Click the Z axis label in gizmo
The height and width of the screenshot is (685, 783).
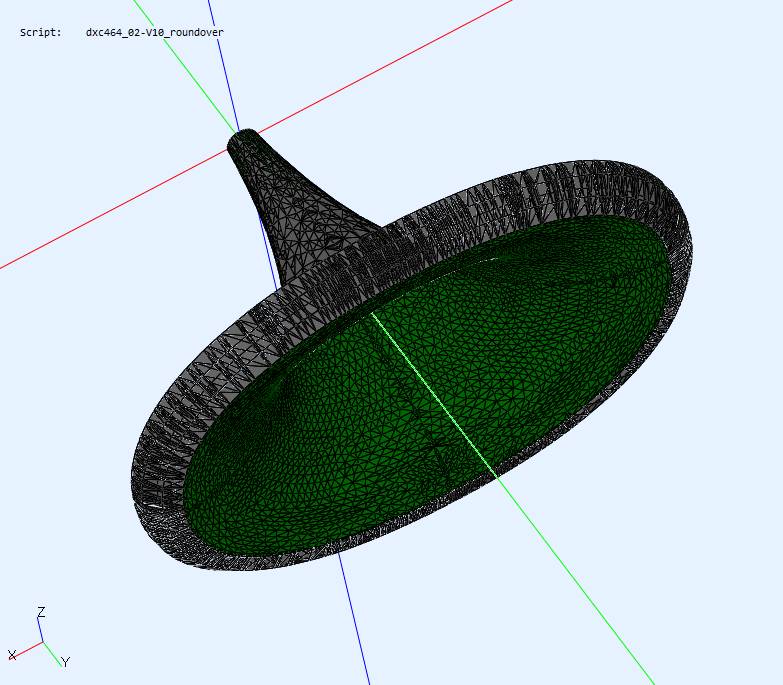click(41, 612)
